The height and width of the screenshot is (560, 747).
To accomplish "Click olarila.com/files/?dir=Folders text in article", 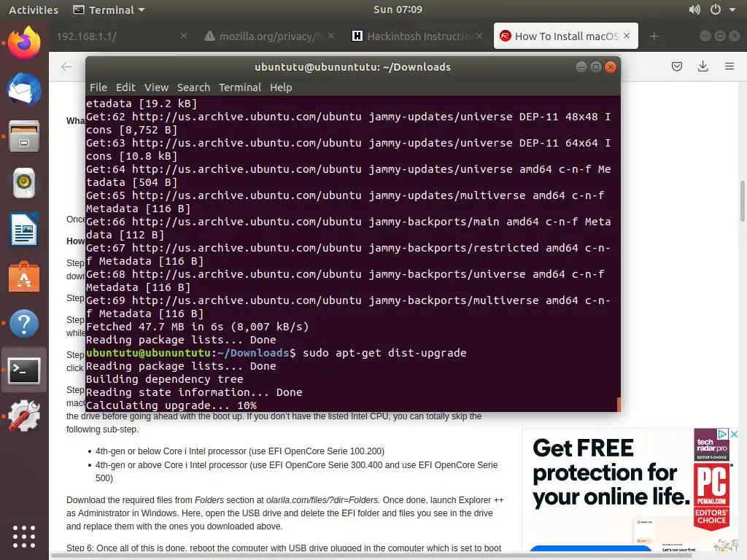I will (x=322, y=500).
